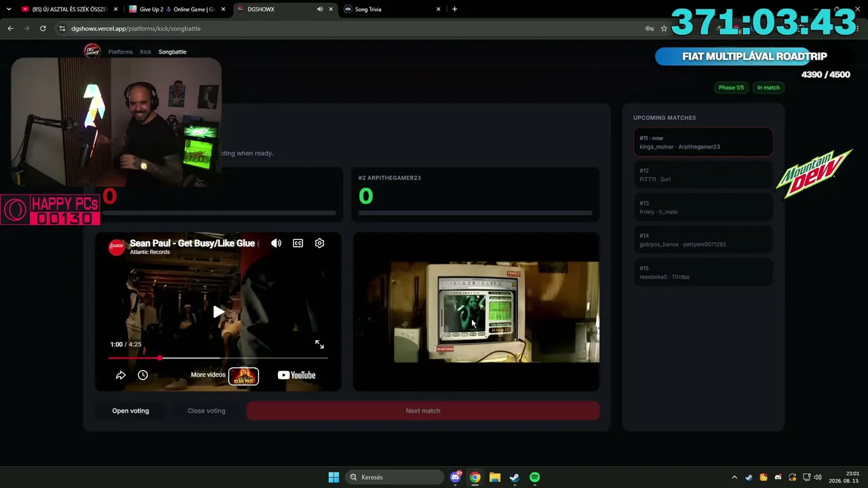The width and height of the screenshot is (868, 488).
Task: Select upcoming match #11 kinga_molnar vs Arpithegamer23
Action: 703,142
